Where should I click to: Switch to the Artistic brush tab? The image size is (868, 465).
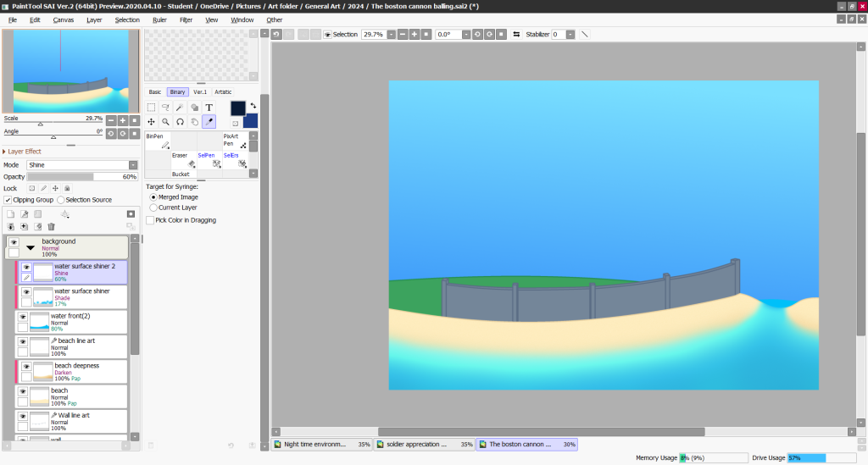223,91
